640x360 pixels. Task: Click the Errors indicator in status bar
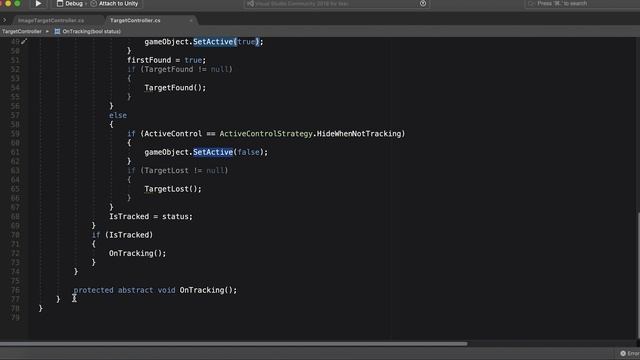(x=629, y=353)
